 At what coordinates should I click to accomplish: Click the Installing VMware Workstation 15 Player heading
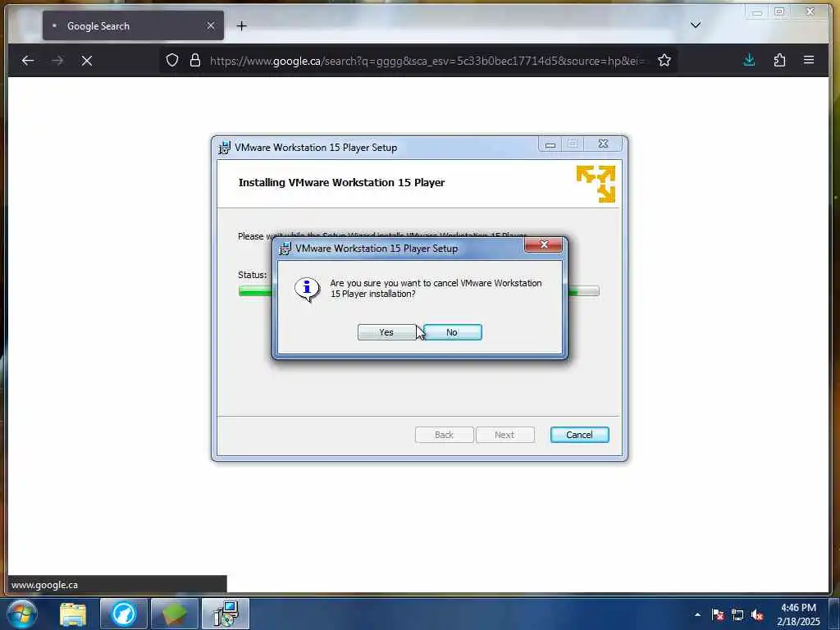(341, 182)
